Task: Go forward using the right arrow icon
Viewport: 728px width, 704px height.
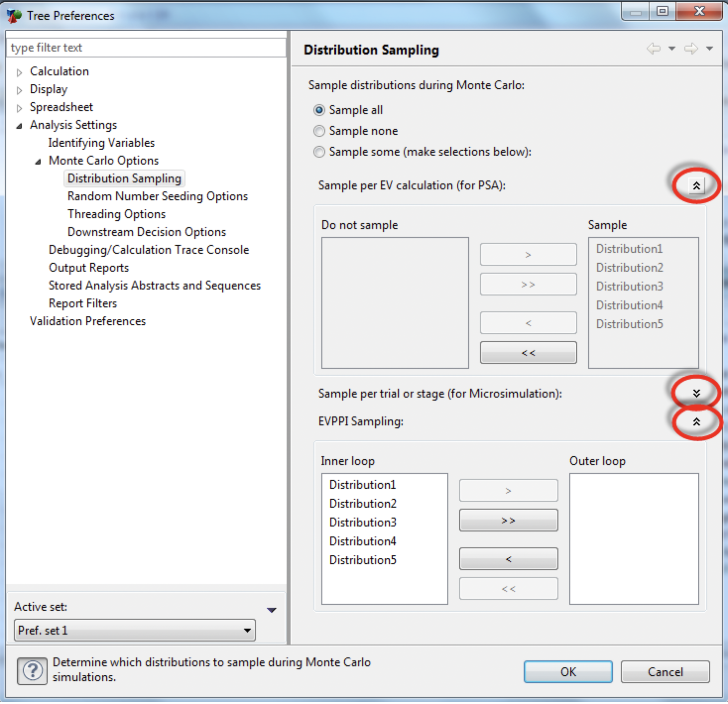Action: pyautogui.click(x=691, y=49)
